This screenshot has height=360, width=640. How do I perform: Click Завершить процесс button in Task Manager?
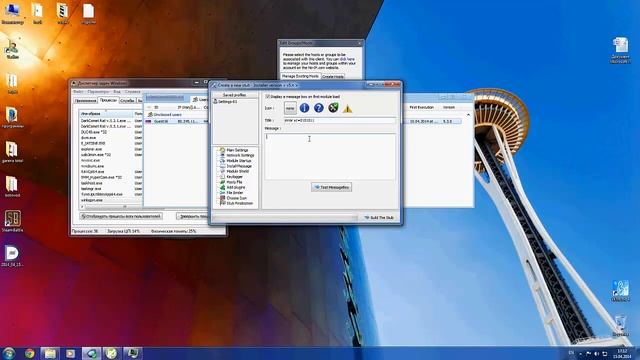pyautogui.click(x=192, y=216)
